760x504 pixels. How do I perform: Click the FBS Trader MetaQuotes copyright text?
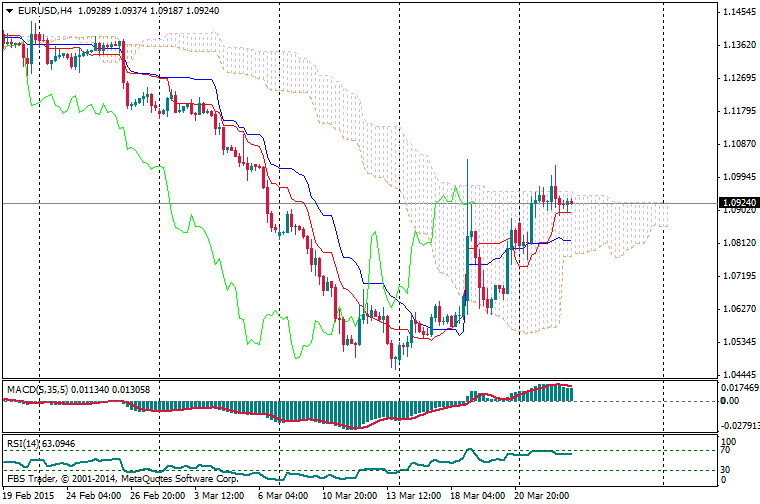coord(91,478)
